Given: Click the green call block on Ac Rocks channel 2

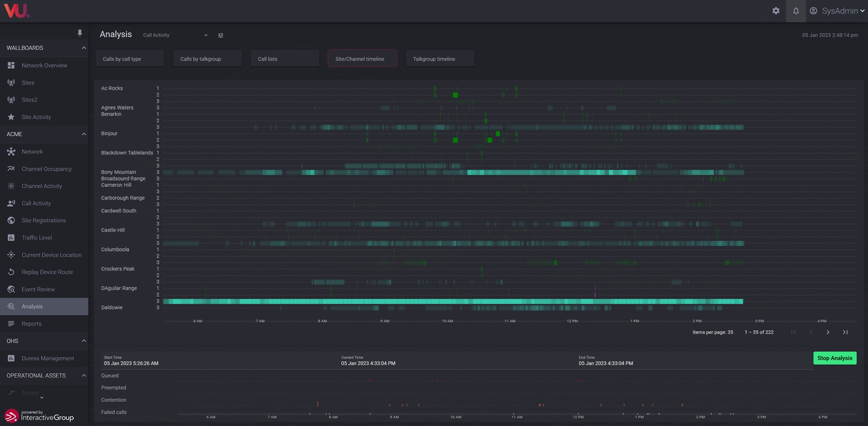Looking at the screenshot, I should click(455, 95).
